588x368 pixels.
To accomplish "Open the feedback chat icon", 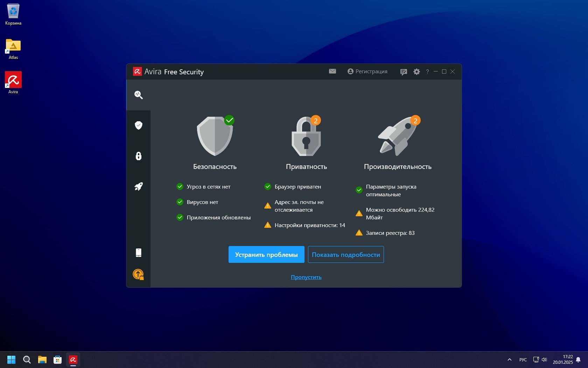I will click(404, 72).
